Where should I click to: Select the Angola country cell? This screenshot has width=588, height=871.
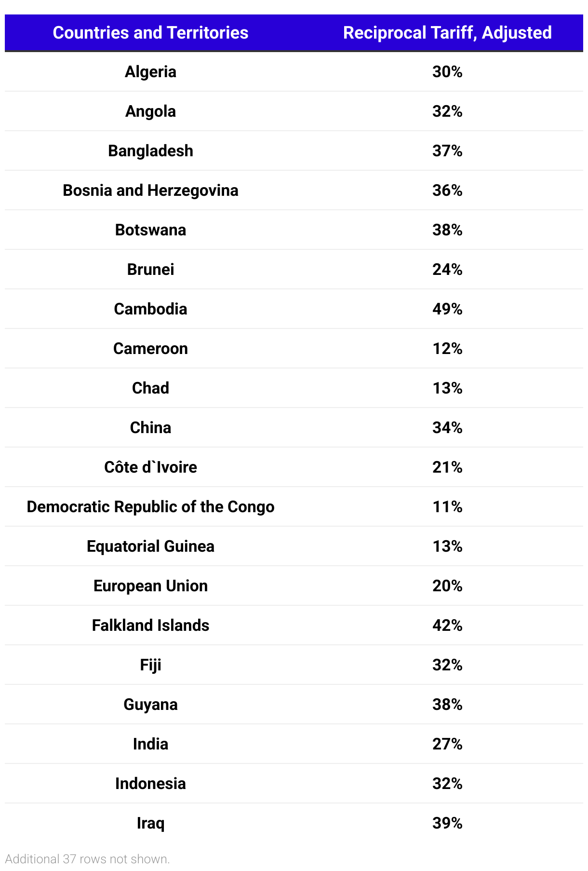[x=150, y=111]
